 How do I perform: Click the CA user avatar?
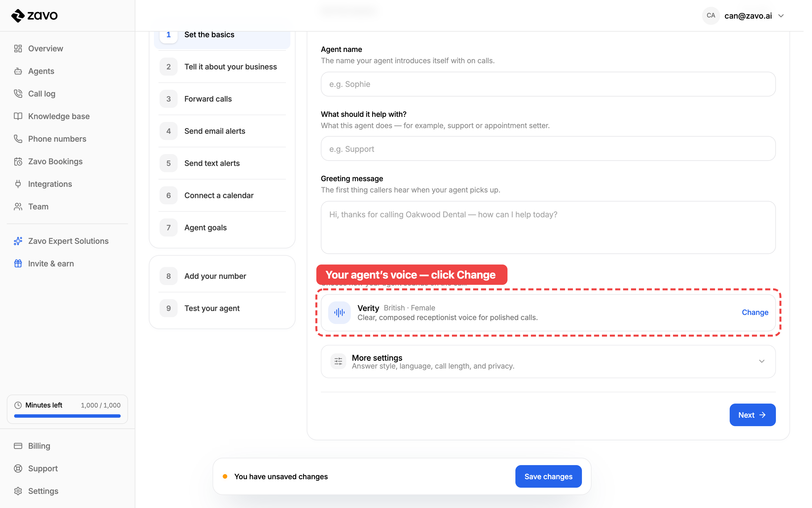[711, 16]
